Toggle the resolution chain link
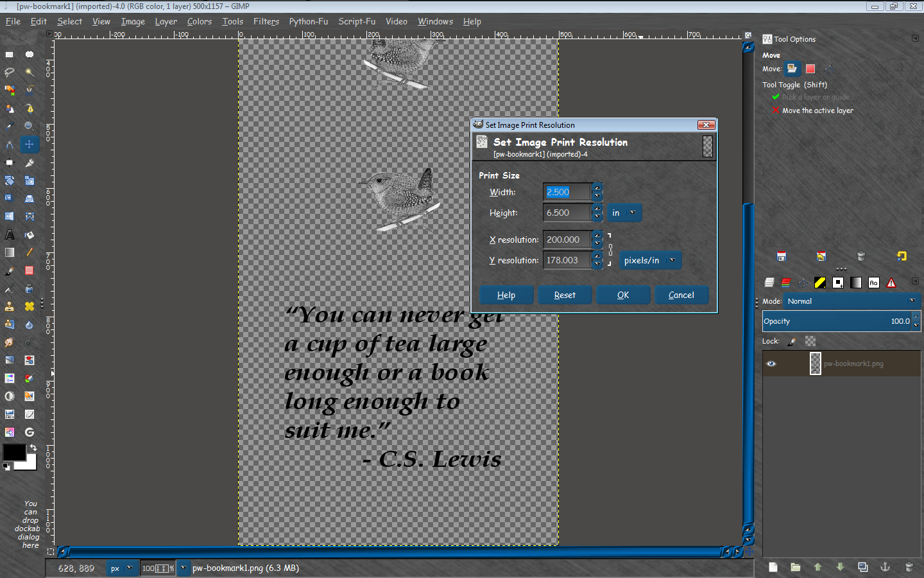The image size is (924, 578). tap(610, 250)
